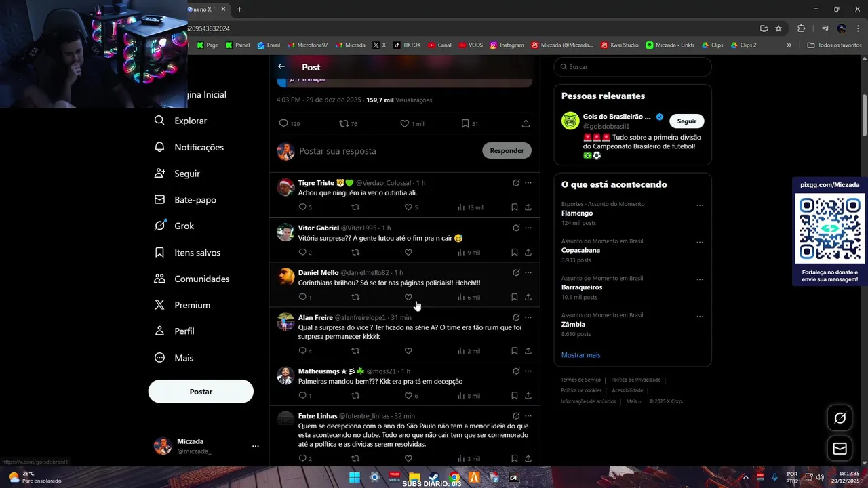Image resolution: width=868 pixels, height=488 pixels.
Task: Open Chrome from the taskbar
Action: tap(454, 477)
